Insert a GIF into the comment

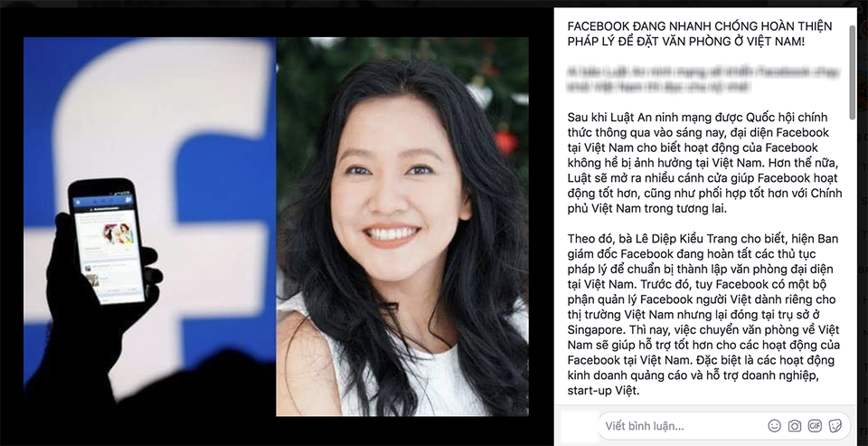[815, 425]
